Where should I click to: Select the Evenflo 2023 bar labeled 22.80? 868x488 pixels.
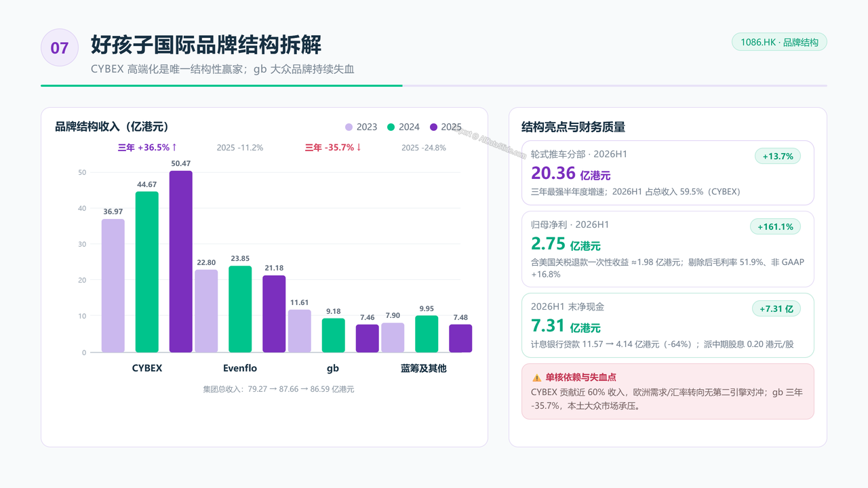coord(206,311)
